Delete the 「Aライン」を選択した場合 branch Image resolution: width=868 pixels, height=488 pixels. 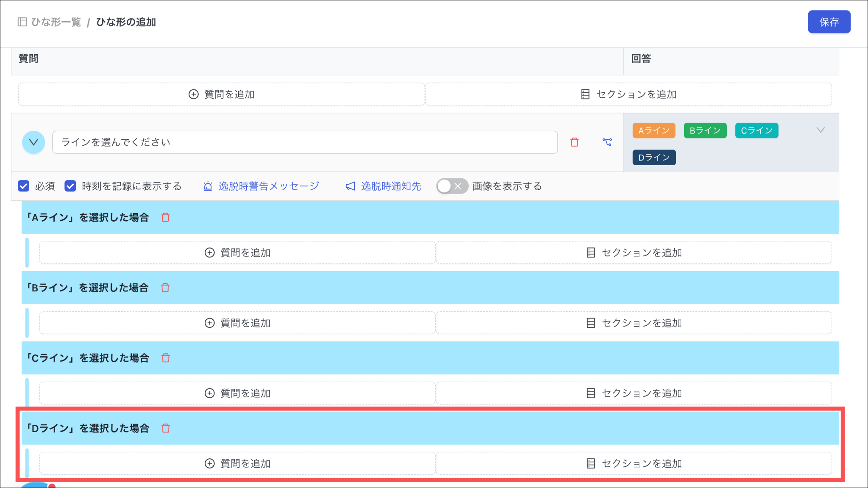point(165,217)
